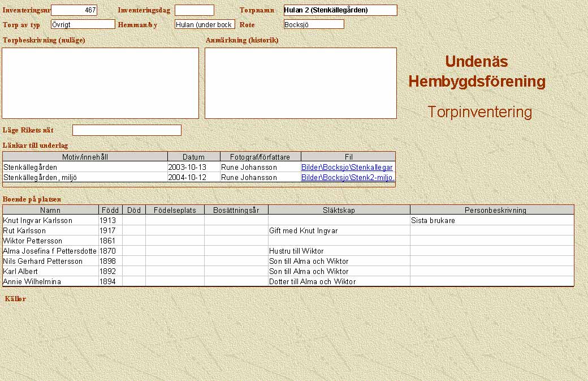The width and height of the screenshot is (588, 381).
Task: Open the Bilder\Bocksjo\Stenk2-miljo file link
Action: point(348,178)
